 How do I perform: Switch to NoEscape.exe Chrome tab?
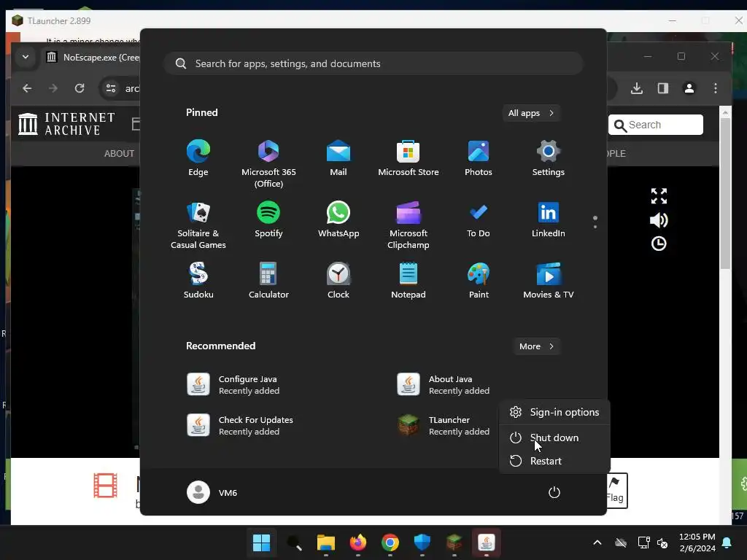click(x=90, y=57)
